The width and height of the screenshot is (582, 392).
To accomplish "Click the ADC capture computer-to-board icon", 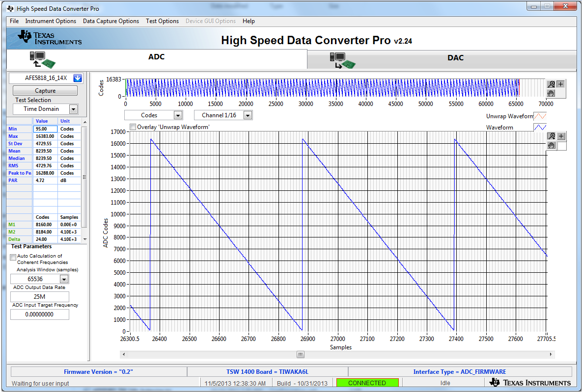I will (43, 60).
